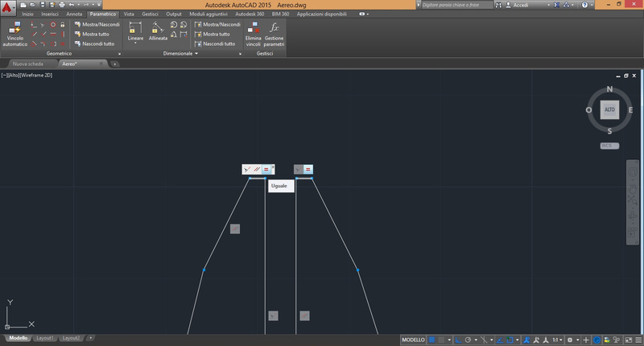
Task: Click the Open folder icon in quick access toolbar
Action: (x=32, y=5)
